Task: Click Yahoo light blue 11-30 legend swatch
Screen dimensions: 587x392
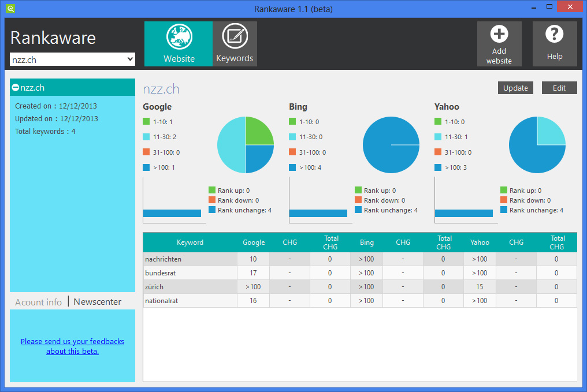Action: 437,136
